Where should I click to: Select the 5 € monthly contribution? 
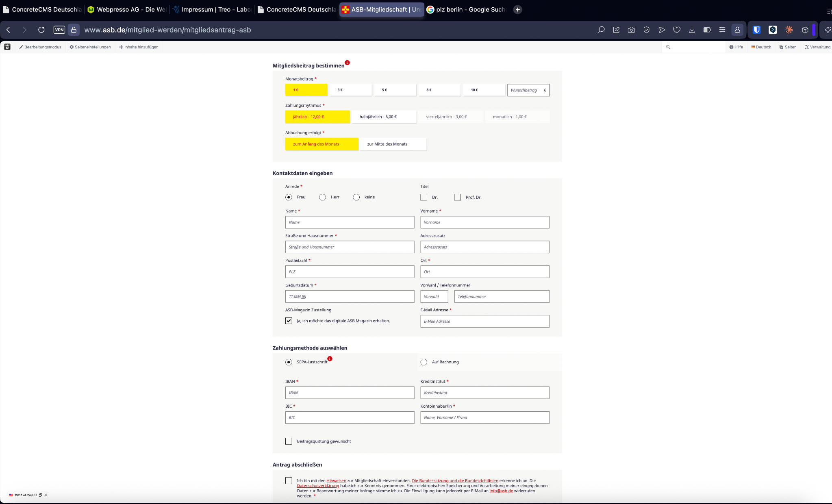tap(395, 90)
